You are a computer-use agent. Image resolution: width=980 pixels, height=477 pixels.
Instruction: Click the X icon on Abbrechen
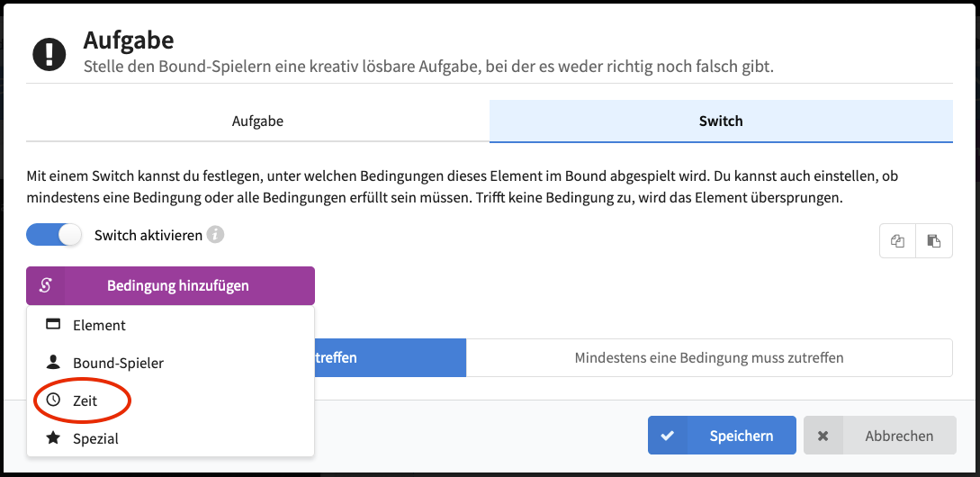click(823, 436)
